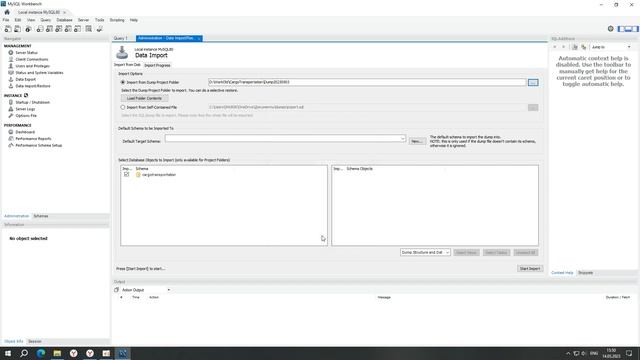Open the Edit menu
The height and width of the screenshot is (360, 640).
pos(18,20)
